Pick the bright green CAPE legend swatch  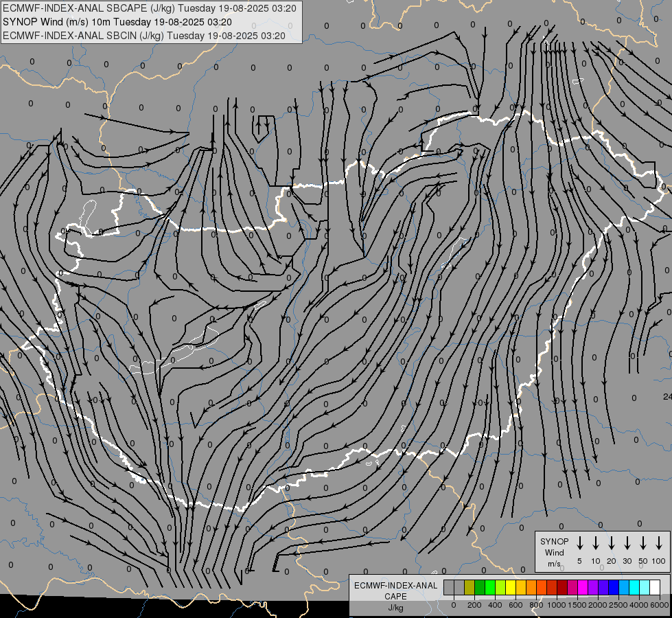tap(490, 587)
